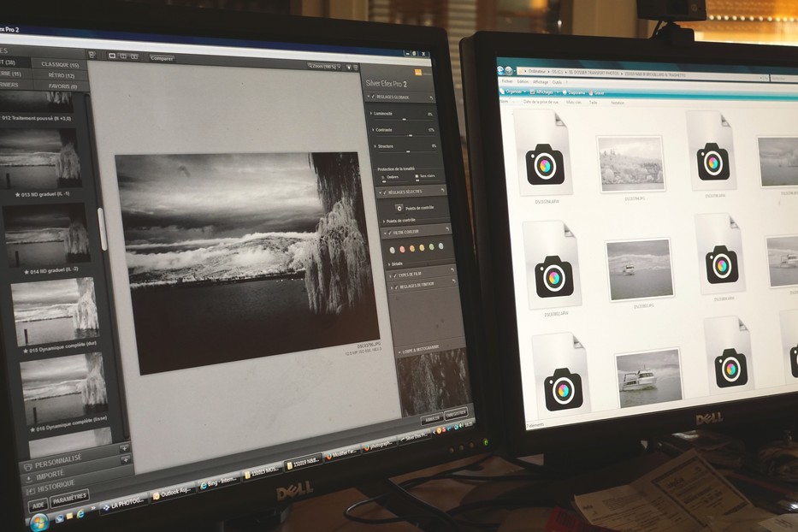The width and height of the screenshot is (798, 532).
Task: Click the Windows Start orb
Action: pyautogui.click(x=38, y=522)
